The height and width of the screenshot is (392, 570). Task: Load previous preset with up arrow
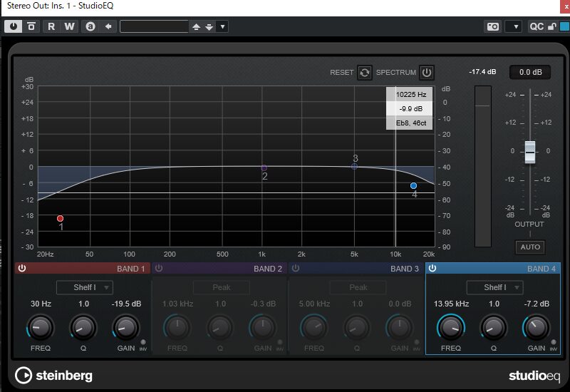(x=197, y=27)
